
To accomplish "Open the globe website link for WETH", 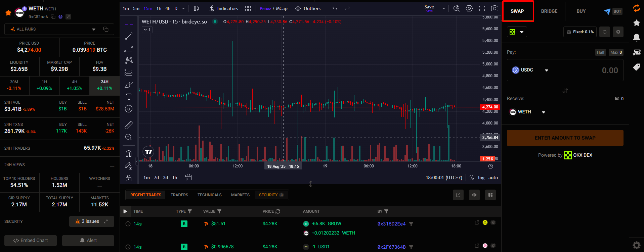I will [60, 17].
